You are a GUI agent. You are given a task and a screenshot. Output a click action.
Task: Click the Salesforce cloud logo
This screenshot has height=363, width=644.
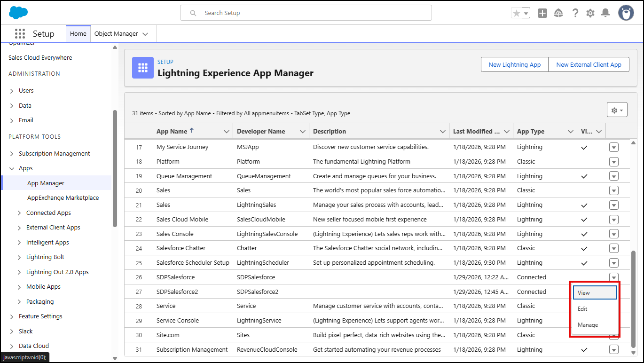point(18,13)
